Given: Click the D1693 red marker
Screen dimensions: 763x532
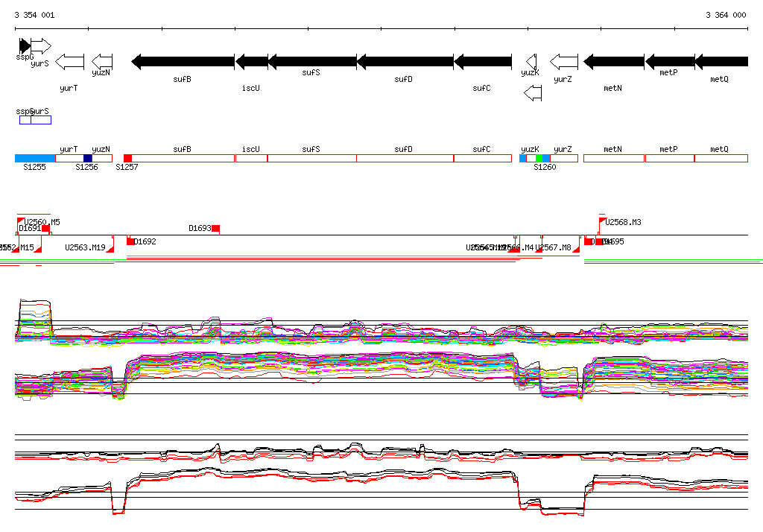Looking at the screenshot, I should [215, 228].
